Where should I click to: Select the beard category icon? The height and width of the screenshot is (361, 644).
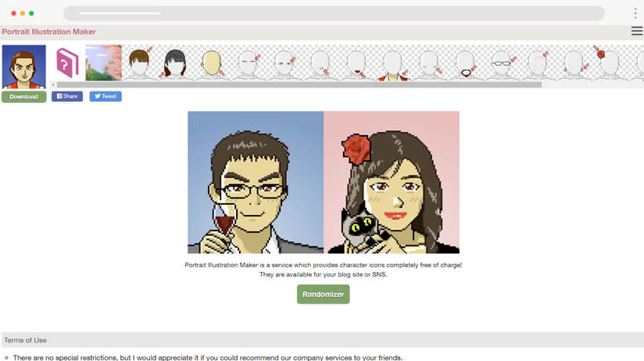465,63
